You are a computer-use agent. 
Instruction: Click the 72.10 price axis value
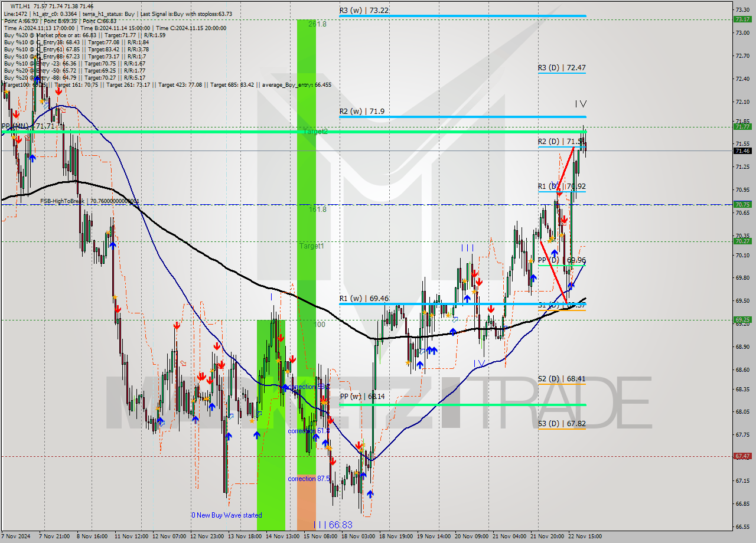pos(742,102)
